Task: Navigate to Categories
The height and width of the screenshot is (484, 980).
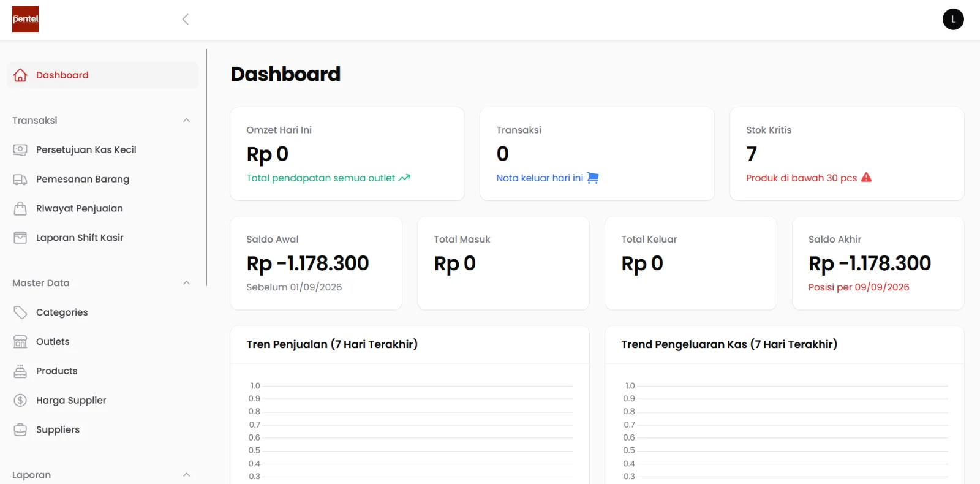Action: pyautogui.click(x=103, y=312)
